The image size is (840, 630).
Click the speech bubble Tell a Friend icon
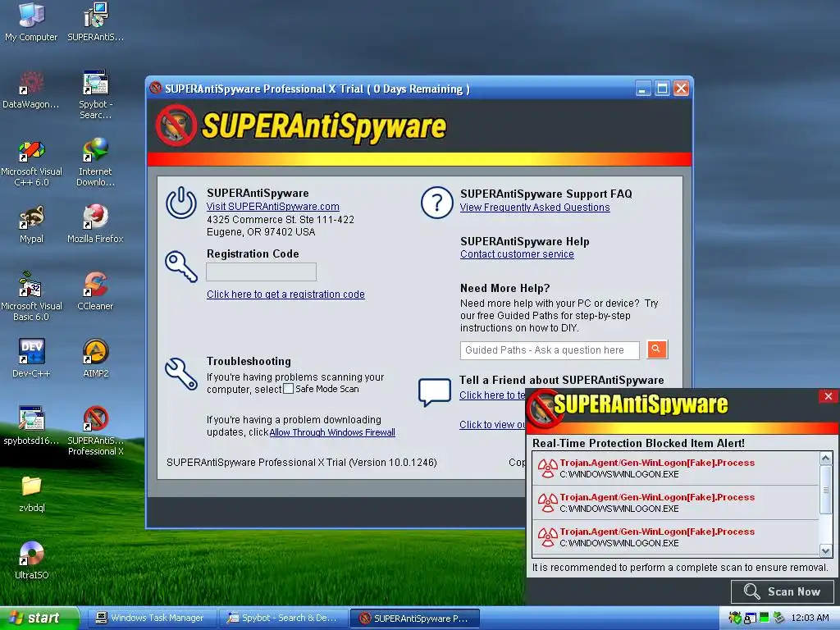[435, 393]
